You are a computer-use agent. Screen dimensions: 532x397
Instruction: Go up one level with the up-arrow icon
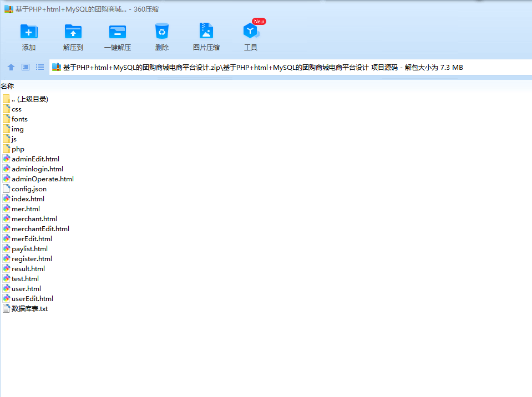point(11,67)
